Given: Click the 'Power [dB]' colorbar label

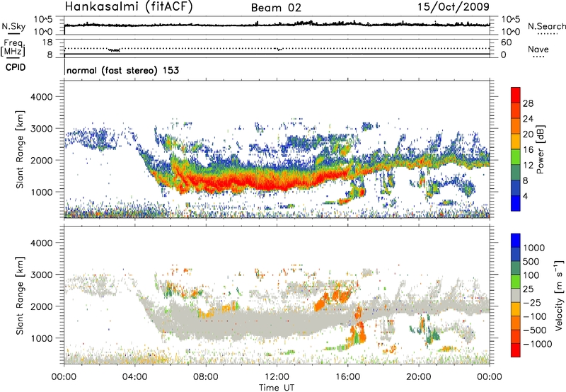Looking at the screenshot, I should click(x=541, y=149).
